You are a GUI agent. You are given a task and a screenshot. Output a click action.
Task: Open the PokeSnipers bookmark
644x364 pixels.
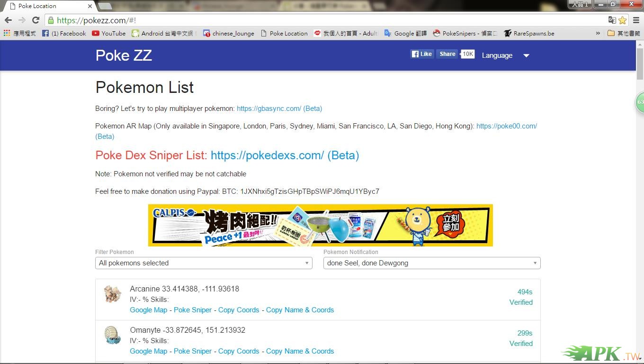(x=465, y=33)
